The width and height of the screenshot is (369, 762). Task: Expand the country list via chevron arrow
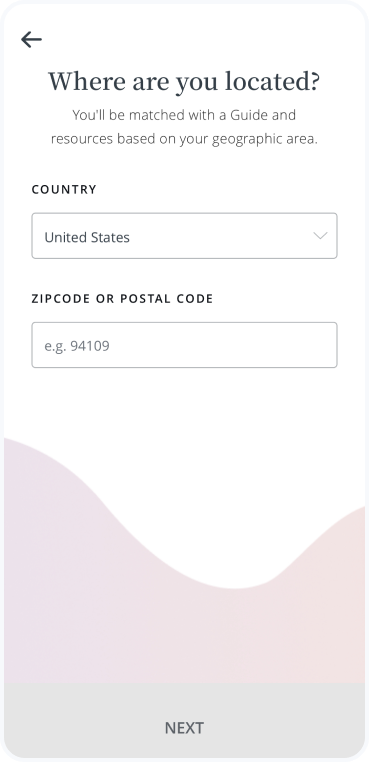320,236
